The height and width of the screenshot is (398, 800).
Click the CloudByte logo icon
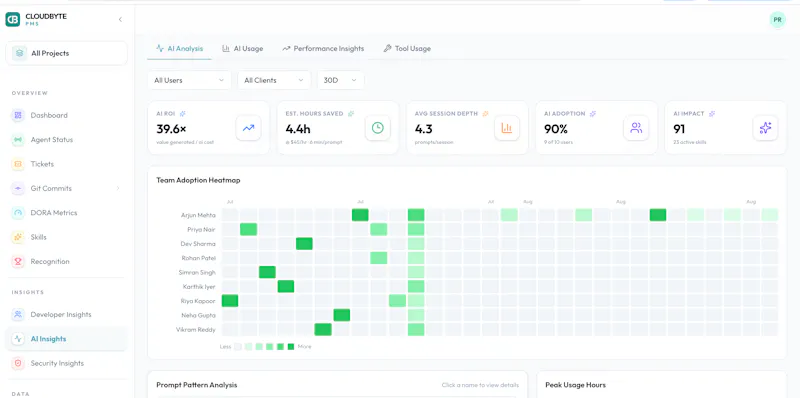(13, 19)
